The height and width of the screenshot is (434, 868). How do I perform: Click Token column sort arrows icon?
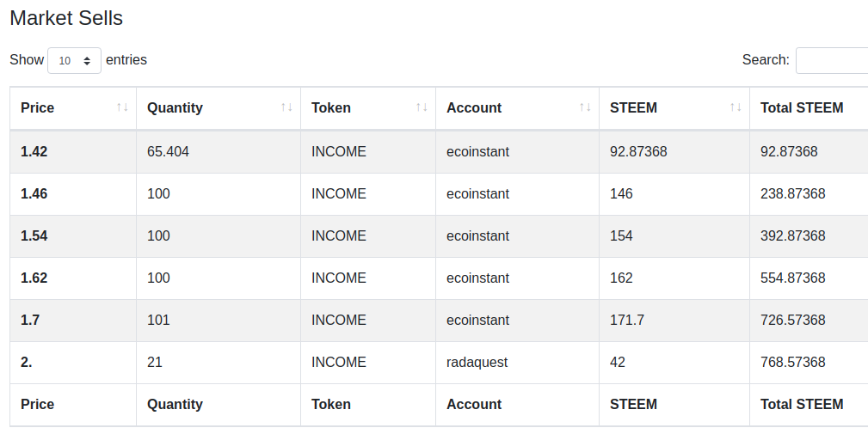coord(422,107)
